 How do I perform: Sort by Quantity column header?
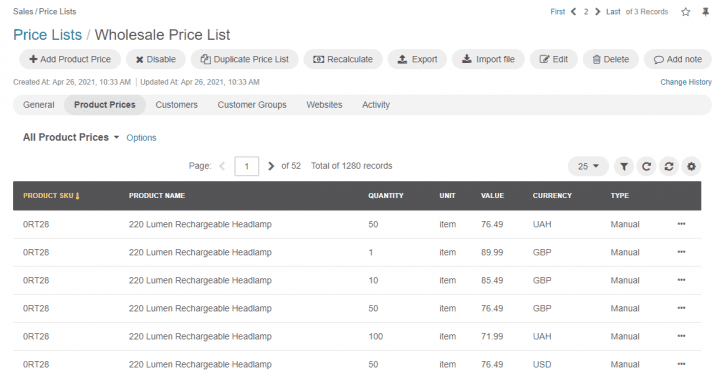tap(386, 196)
